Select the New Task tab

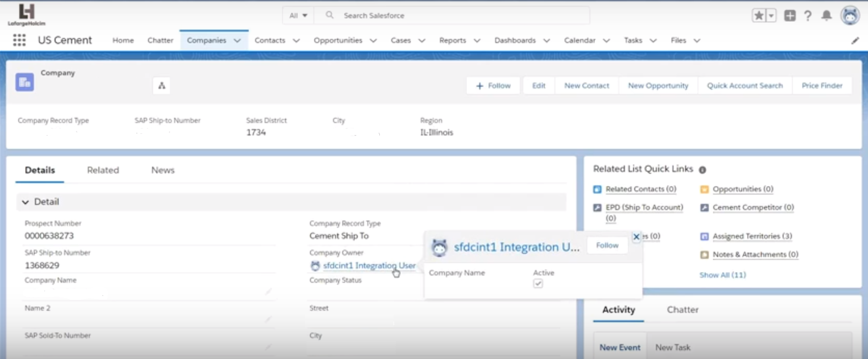[673, 348]
